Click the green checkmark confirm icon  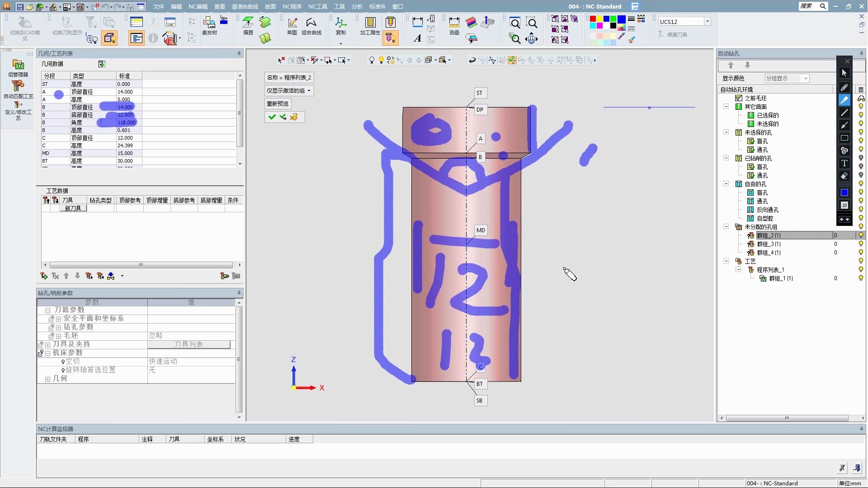272,117
